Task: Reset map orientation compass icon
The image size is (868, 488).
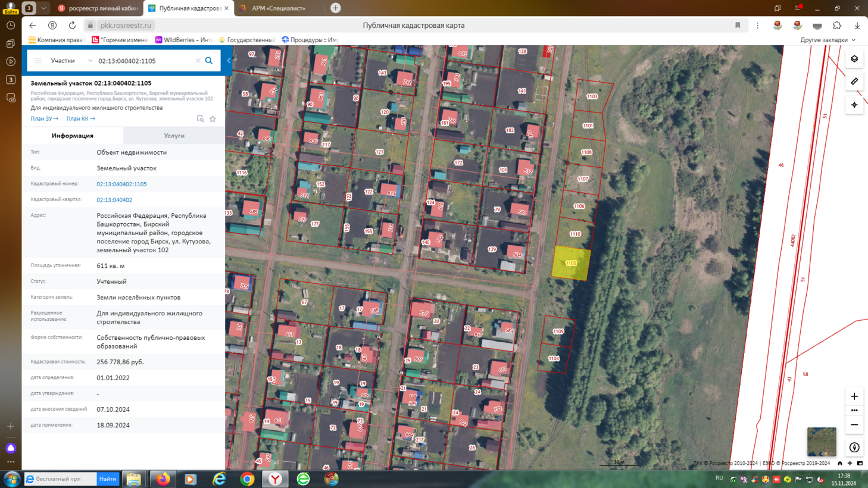Action: click(854, 448)
